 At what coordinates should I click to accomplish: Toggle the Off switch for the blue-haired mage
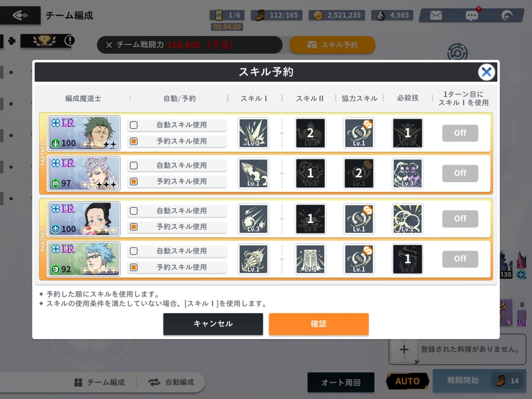point(460,259)
